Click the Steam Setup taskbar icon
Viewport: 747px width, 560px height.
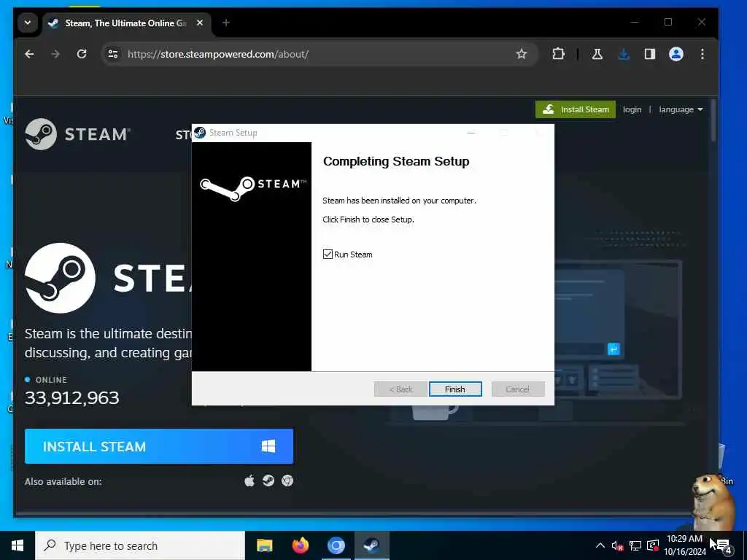click(371, 545)
